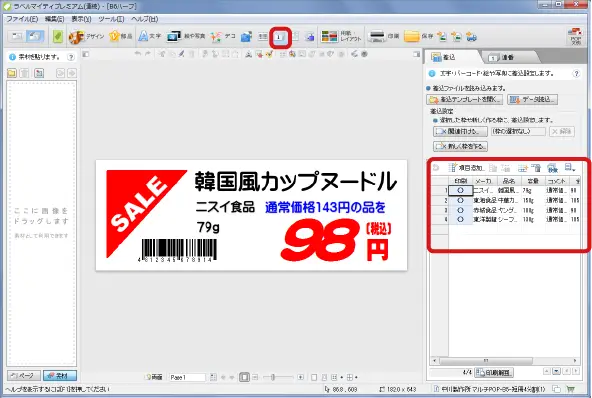Screen dimensions: 592x398
Task: Click the first view mode toolbar button
Action: (x=17, y=37)
